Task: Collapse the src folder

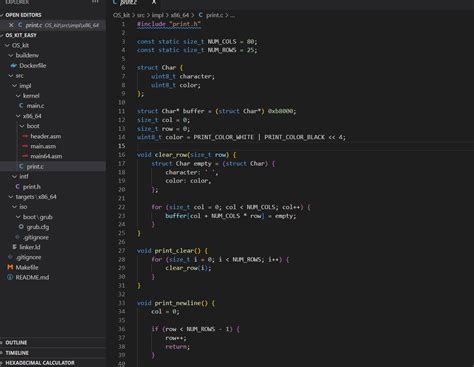Action: (11, 76)
